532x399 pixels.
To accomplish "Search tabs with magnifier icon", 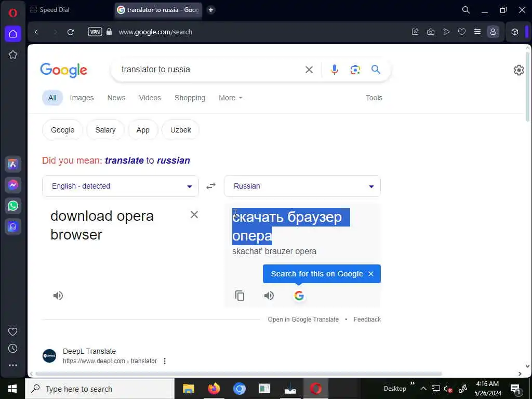I will 466,10.
